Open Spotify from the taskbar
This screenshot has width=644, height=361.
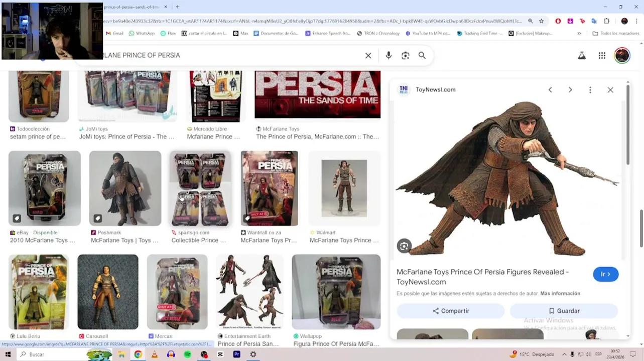[187, 354]
